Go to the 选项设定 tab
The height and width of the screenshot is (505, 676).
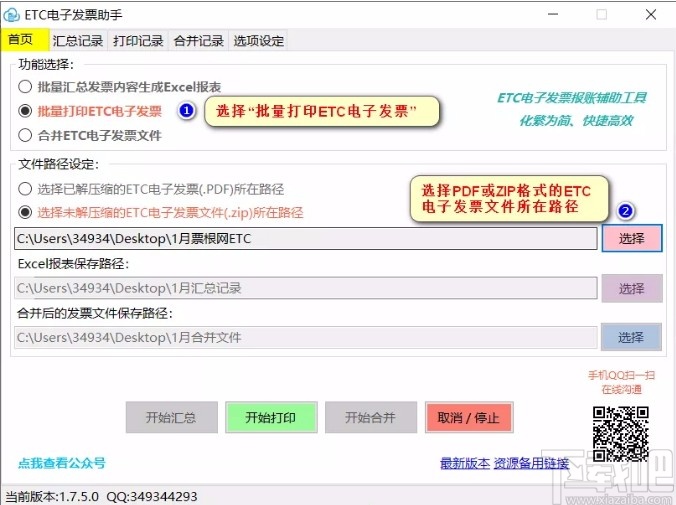point(259,41)
